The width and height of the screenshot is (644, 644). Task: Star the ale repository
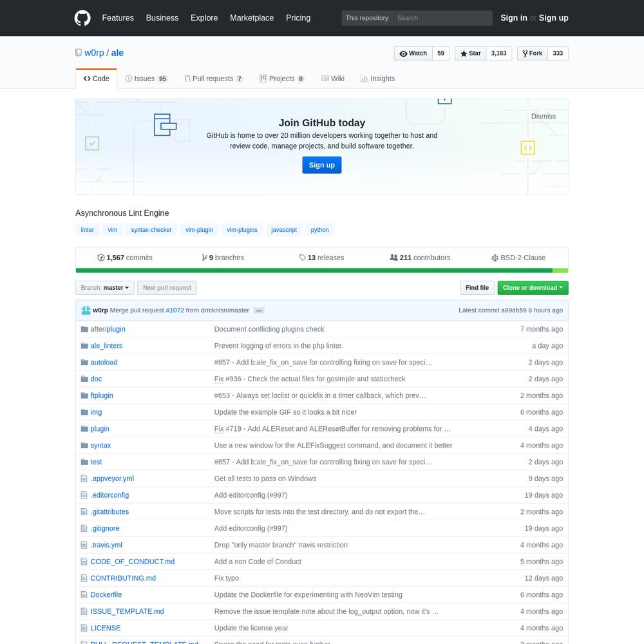pos(471,53)
